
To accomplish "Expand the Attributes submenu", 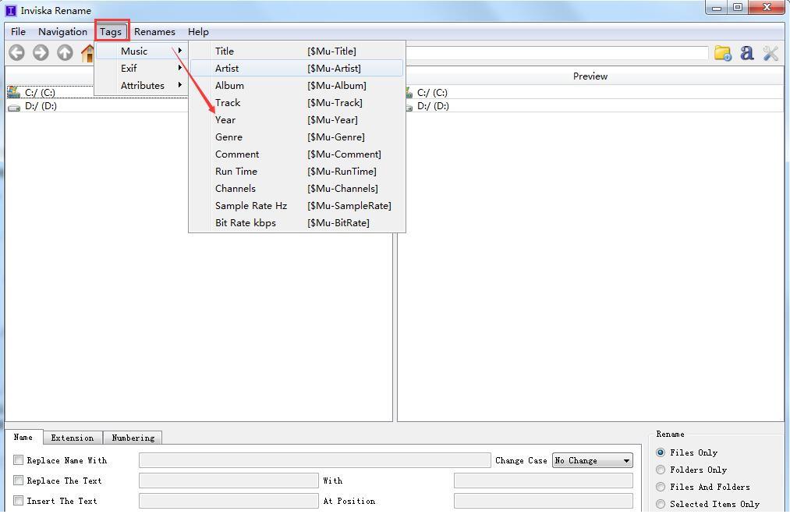I will pyautogui.click(x=142, y=85).
